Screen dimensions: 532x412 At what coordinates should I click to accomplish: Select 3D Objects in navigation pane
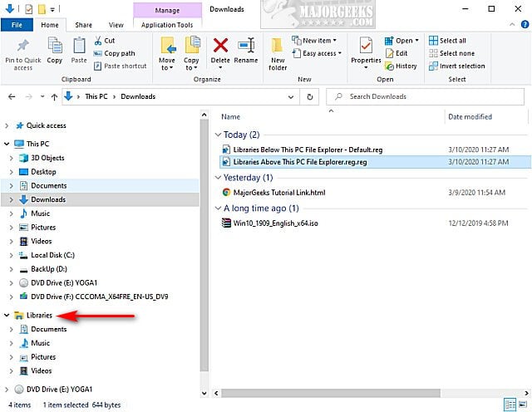47,158
